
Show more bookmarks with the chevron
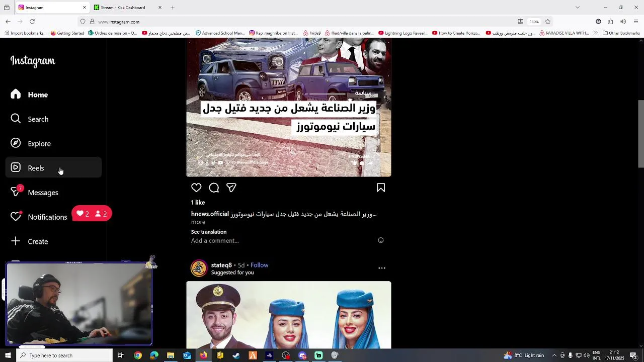[x=596, y=33]
